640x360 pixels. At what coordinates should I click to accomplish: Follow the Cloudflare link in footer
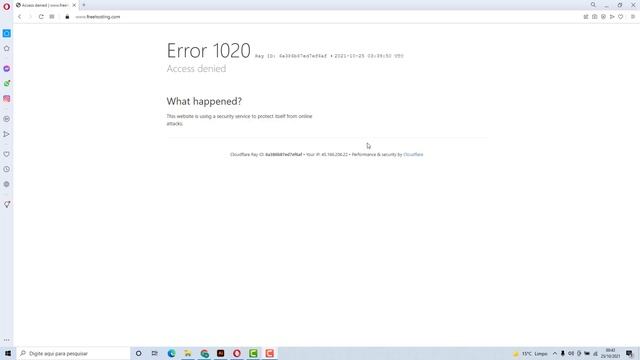413,155
